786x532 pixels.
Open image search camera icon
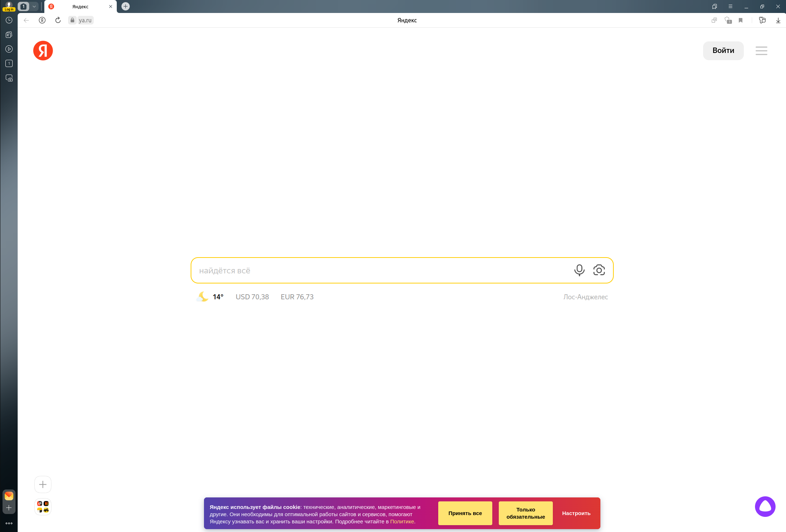[599, 270]
